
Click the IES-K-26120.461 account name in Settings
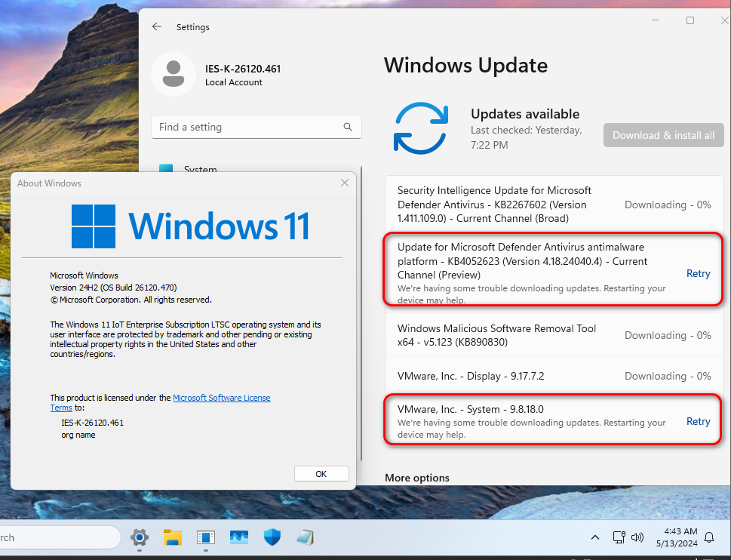(243, 69)
